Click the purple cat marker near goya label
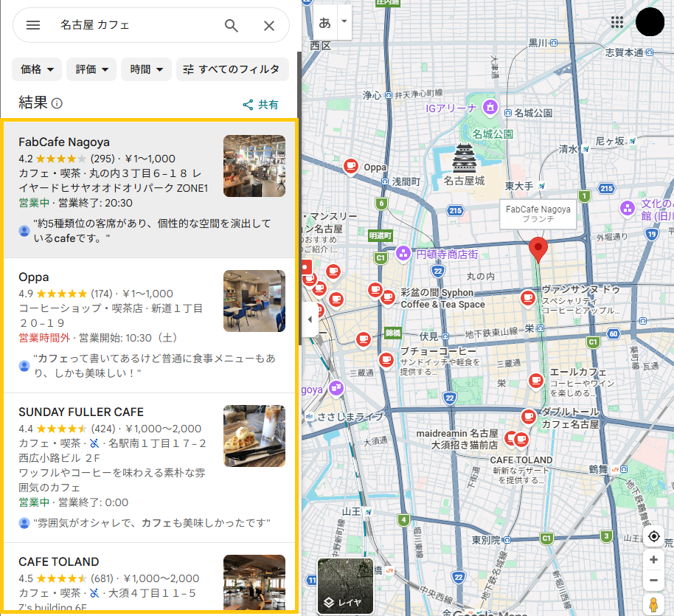 tap(336, 388)
